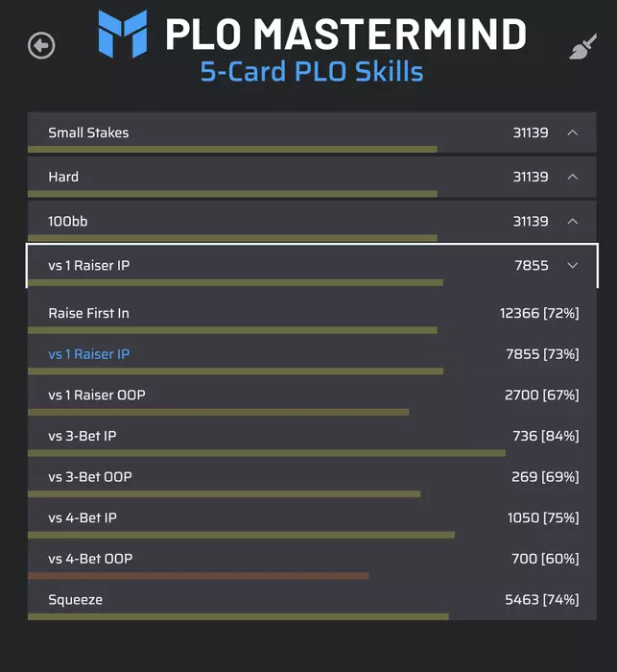Click the 100bb row label
This screenshot has width=617, height=672.
(x=63, y=221)
